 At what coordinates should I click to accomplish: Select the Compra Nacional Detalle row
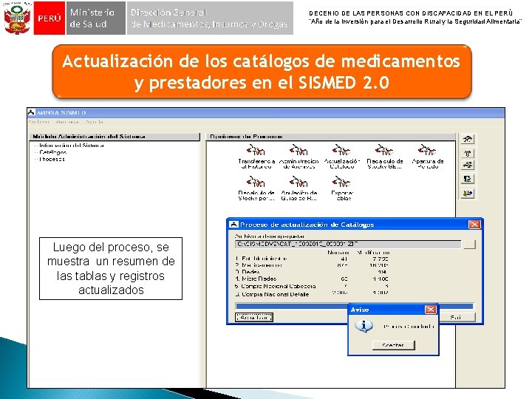click(312, 293)
